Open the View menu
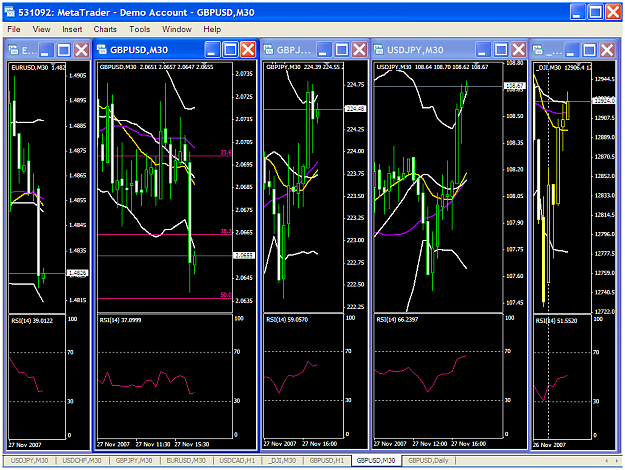The height and width of the screenshot is (470, 625). pos(41,29)
